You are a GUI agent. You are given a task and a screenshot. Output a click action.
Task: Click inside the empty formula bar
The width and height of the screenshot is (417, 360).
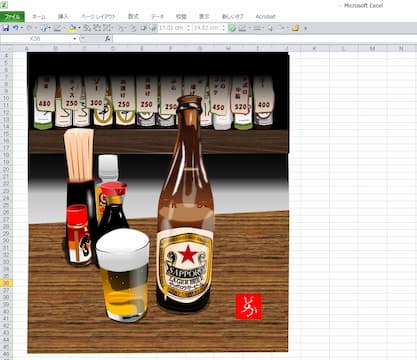[x=265, y=39]
